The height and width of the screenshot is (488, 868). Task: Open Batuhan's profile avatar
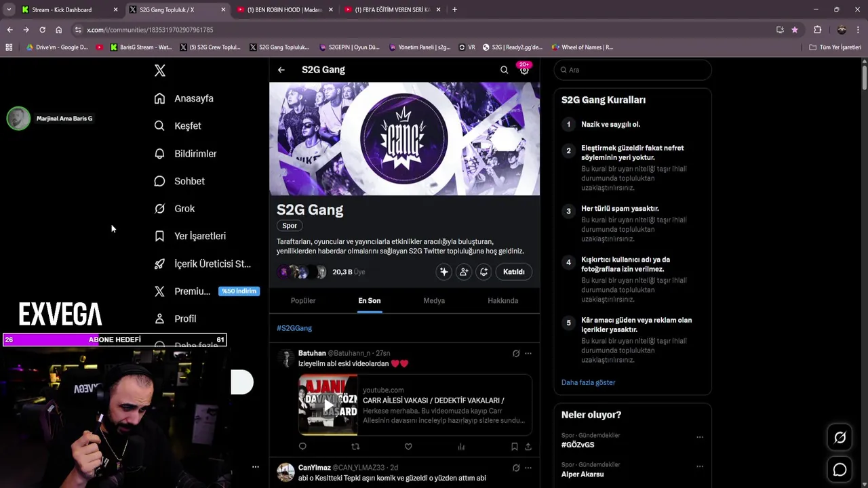point(285,359)
